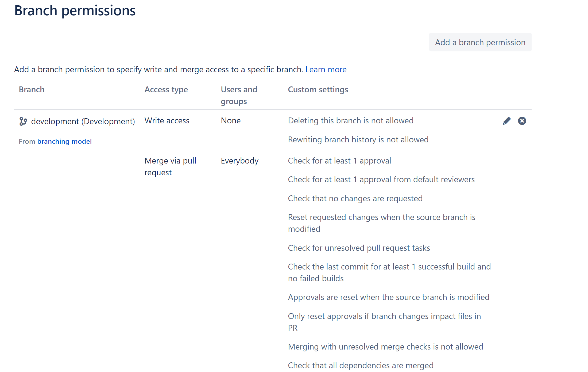Screen dimensions: 588x372
Task: Follow the branching model link
Action: point(64,141)
